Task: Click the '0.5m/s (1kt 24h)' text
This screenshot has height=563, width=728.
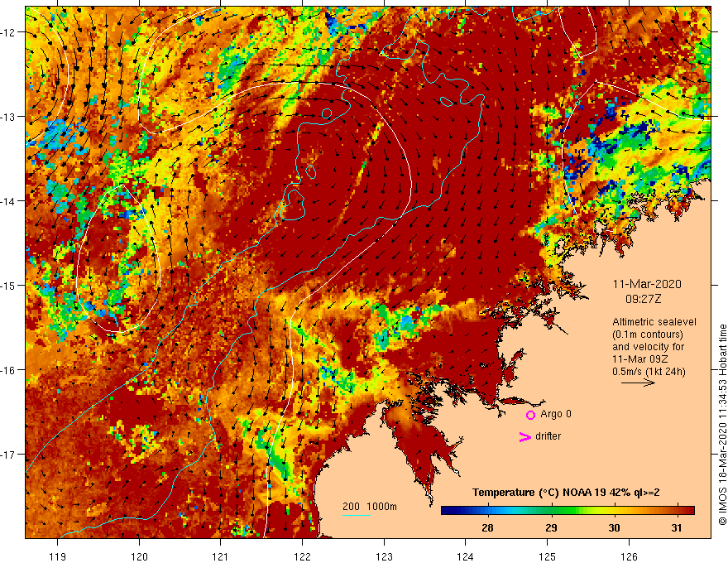Action: pos(649,372)
